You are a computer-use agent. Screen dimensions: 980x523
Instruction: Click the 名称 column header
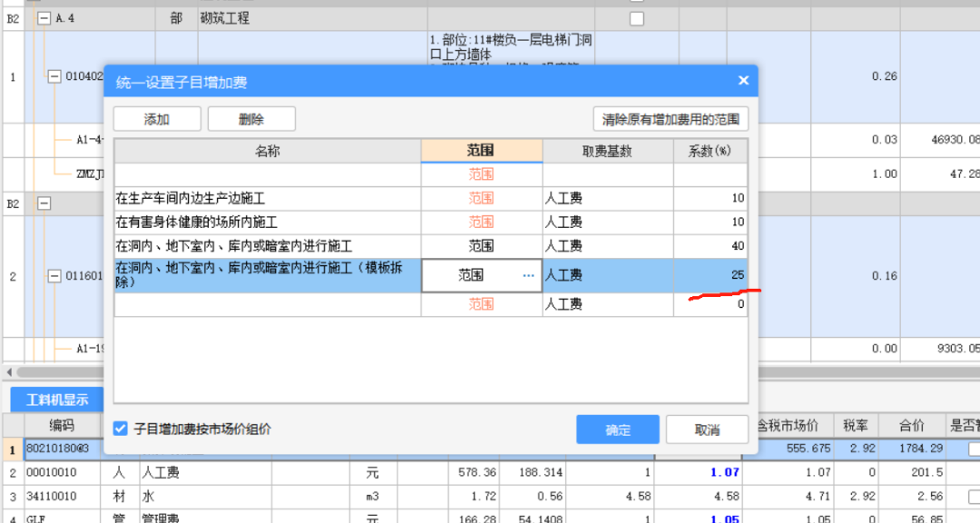(x=268, y=151)
